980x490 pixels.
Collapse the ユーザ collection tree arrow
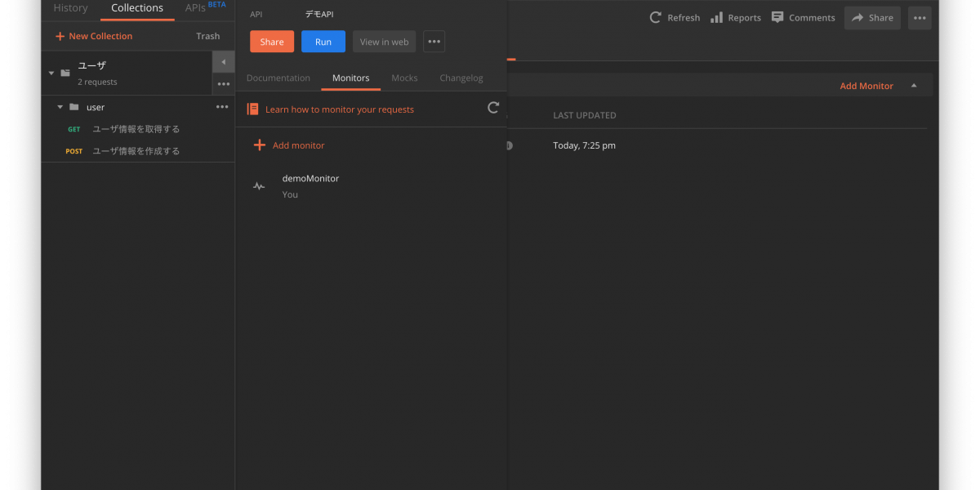[51, 73]
